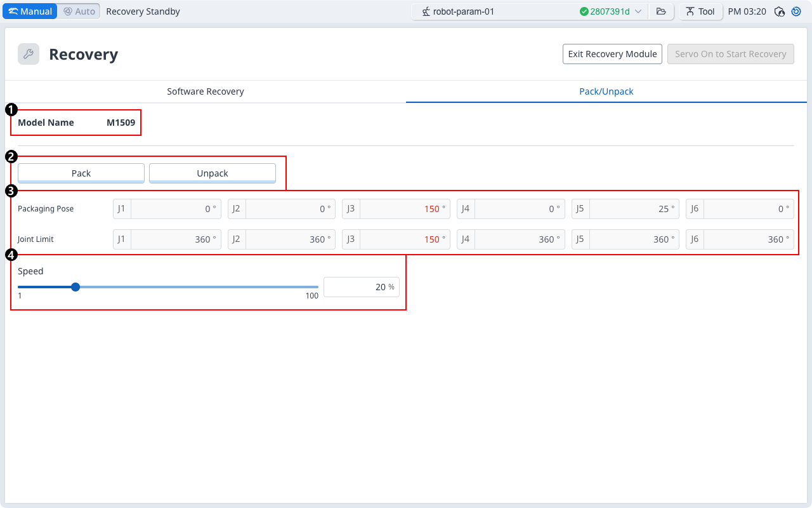This screenshot has width=812, height=508.
Task: Click the Speed slider handle
Action: coord(75,287)
